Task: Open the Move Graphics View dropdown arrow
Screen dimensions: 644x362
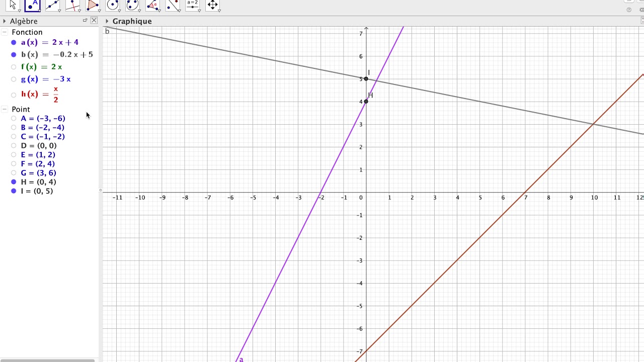Action: point(219,11)
